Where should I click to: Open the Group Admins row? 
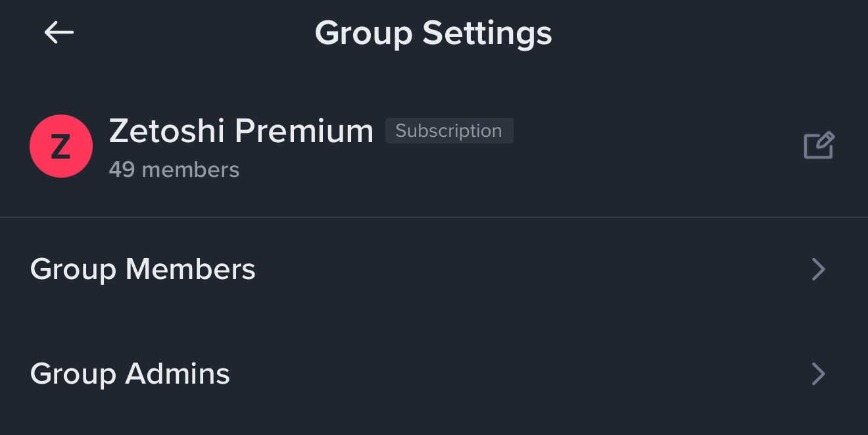click(434, 374)
